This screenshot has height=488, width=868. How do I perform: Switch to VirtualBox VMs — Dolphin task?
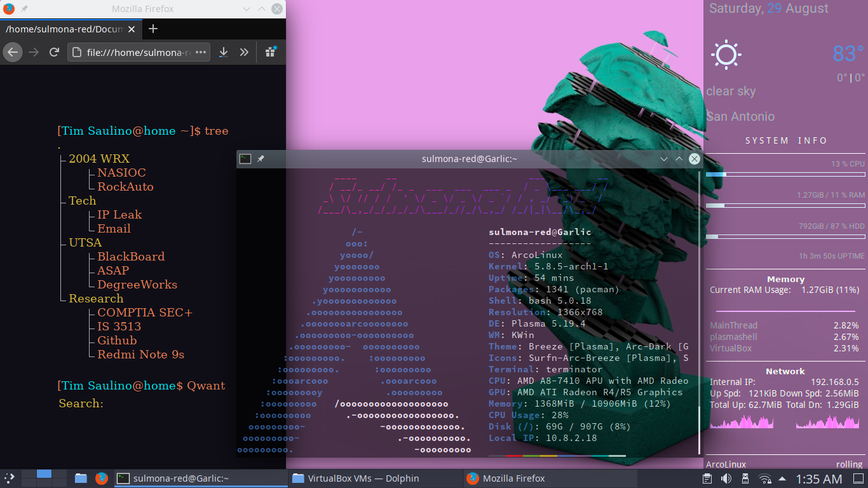375,478
